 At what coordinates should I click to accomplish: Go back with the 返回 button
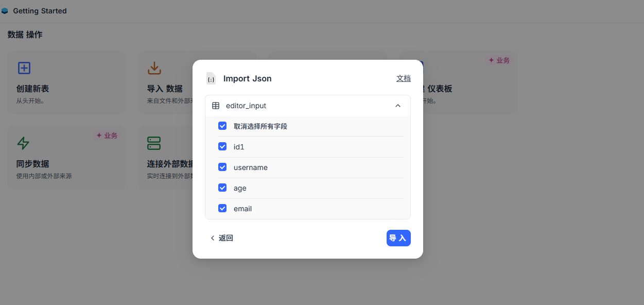coord(221,238)
